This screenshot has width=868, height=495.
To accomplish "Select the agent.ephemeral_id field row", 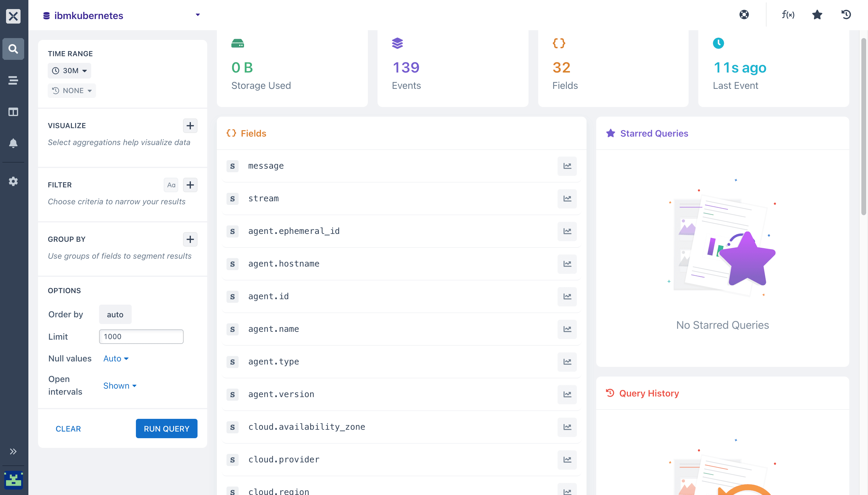I will tap(401, 231).
